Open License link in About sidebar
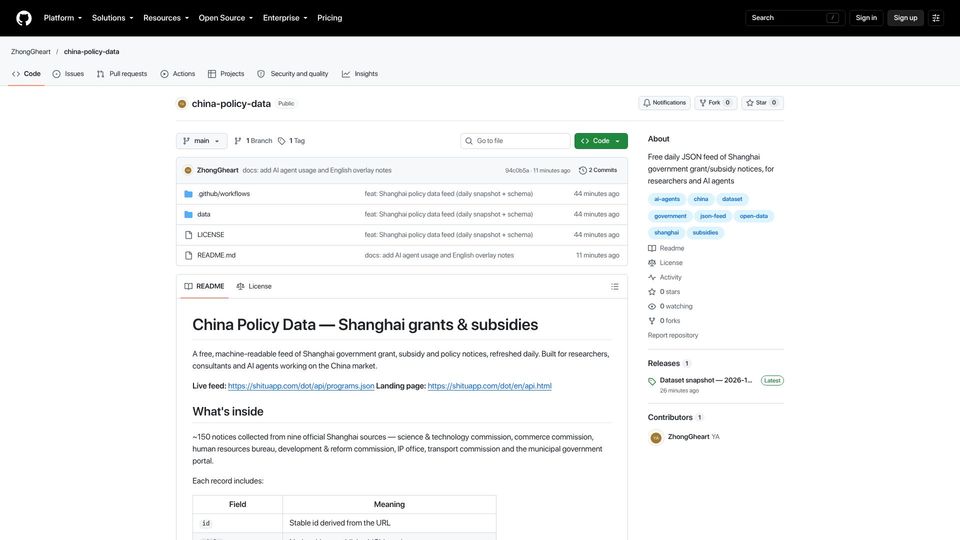The width and height of the screenshot is (960, 540). pos(665,263)
